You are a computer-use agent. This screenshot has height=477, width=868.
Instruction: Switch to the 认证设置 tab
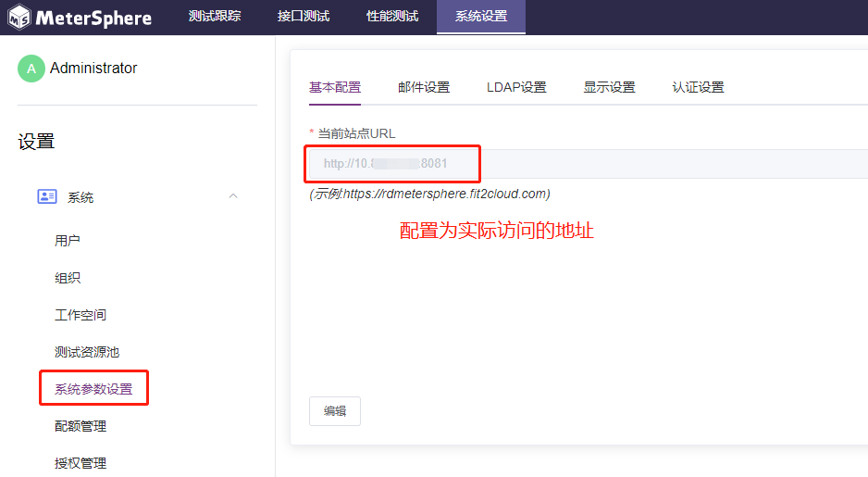coord(698,88)
